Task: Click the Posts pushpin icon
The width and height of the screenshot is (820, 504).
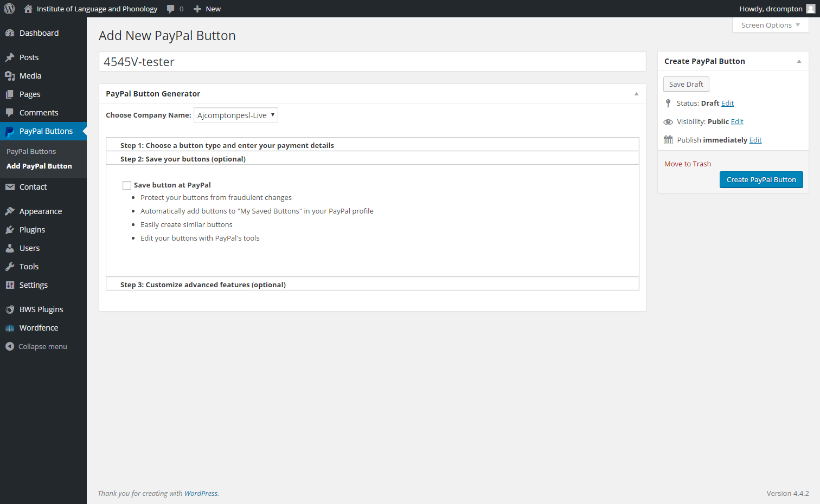Action: [x=10, y=57]
